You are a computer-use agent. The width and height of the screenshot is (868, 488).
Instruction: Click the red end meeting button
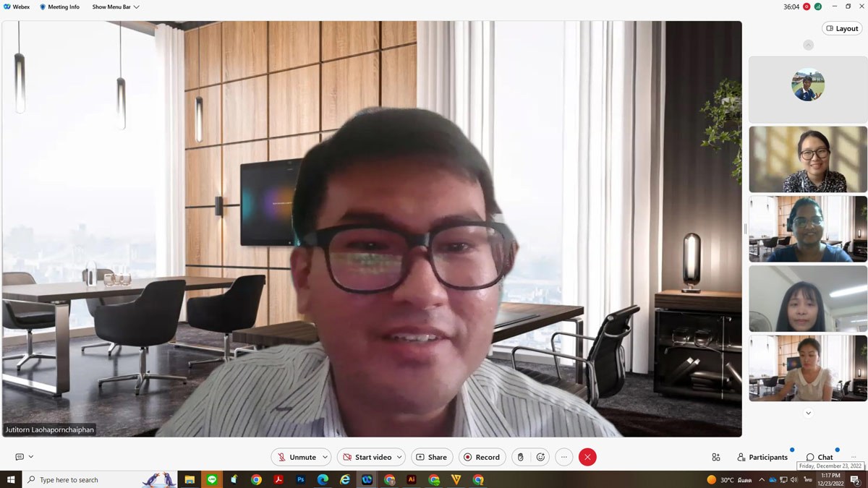click(587, 457)
